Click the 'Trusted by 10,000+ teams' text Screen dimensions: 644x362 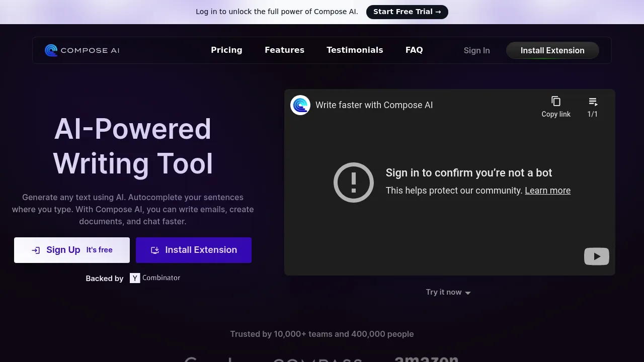[322, 334]
